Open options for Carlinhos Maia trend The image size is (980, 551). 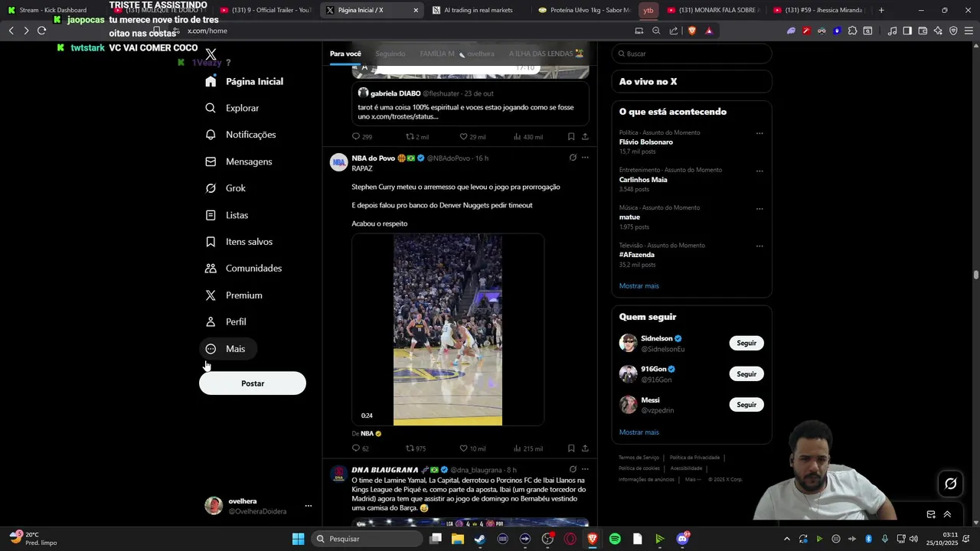[759, 171]
